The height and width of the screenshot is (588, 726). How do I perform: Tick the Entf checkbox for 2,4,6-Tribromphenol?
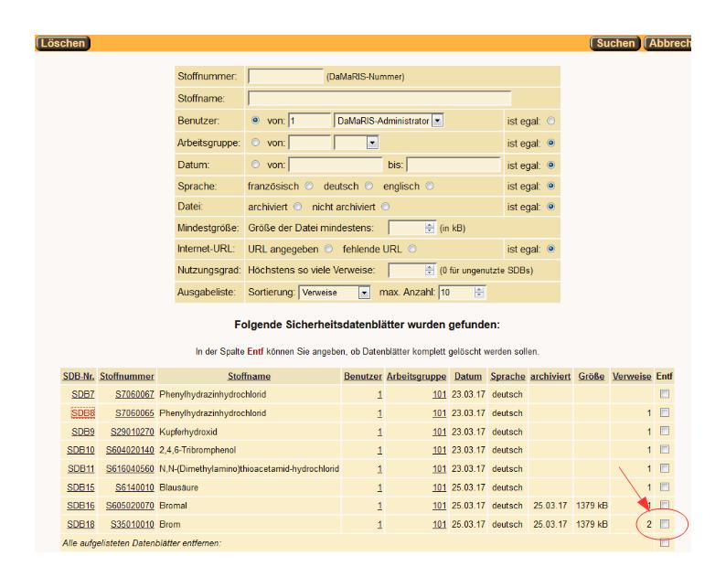[665, 449]
